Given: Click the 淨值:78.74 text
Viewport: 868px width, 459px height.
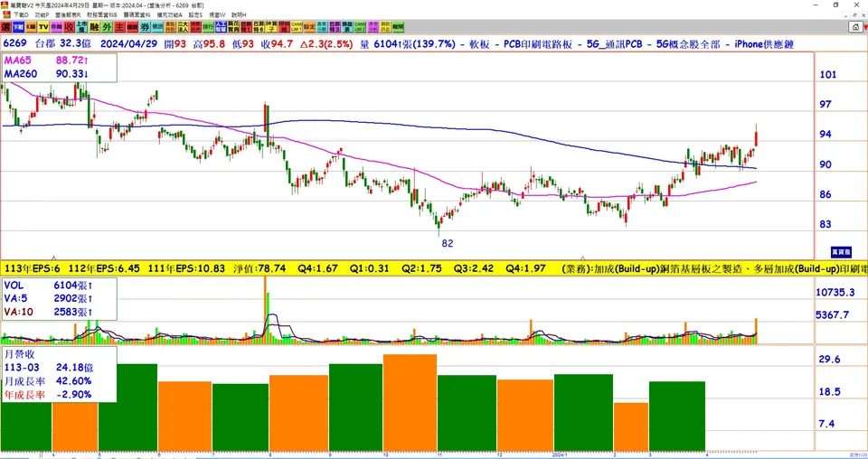Looking at the screenshot, I should (x=259, y=268).
